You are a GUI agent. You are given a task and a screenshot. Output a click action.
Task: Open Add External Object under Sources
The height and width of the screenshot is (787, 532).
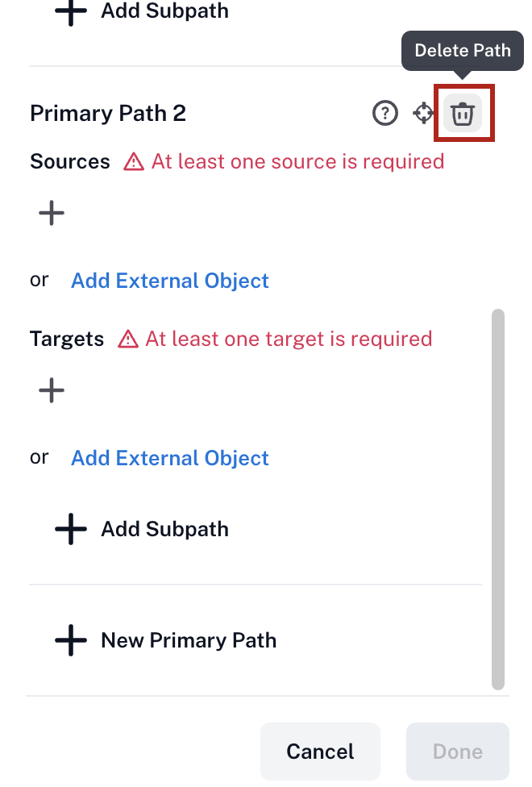(169, 281)
